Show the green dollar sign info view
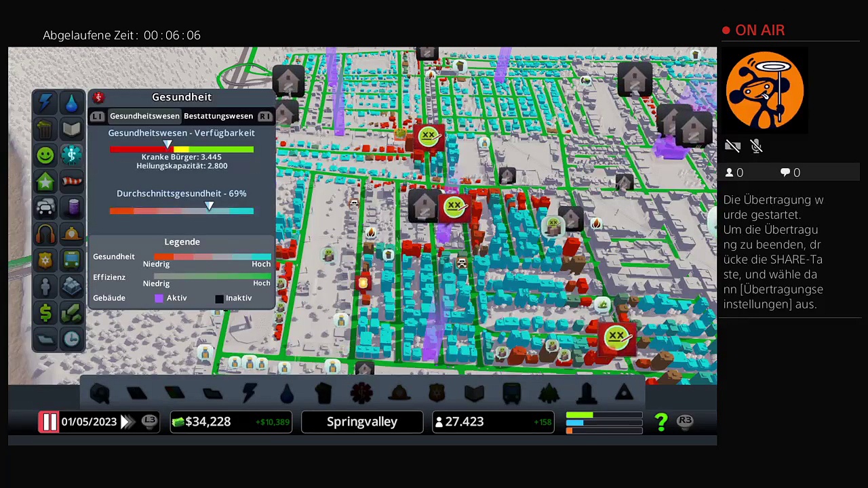868x488 pixels. [x=45, y=312]
